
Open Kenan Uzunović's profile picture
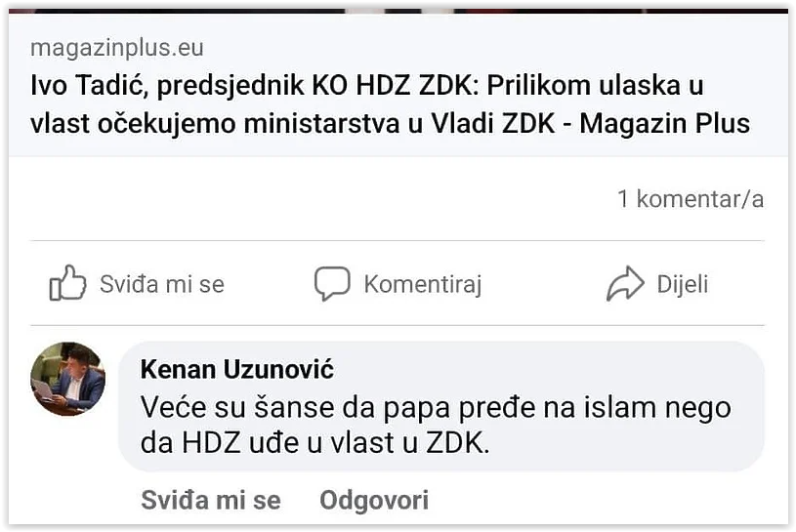pyautogui.click(x=68, y=378)
